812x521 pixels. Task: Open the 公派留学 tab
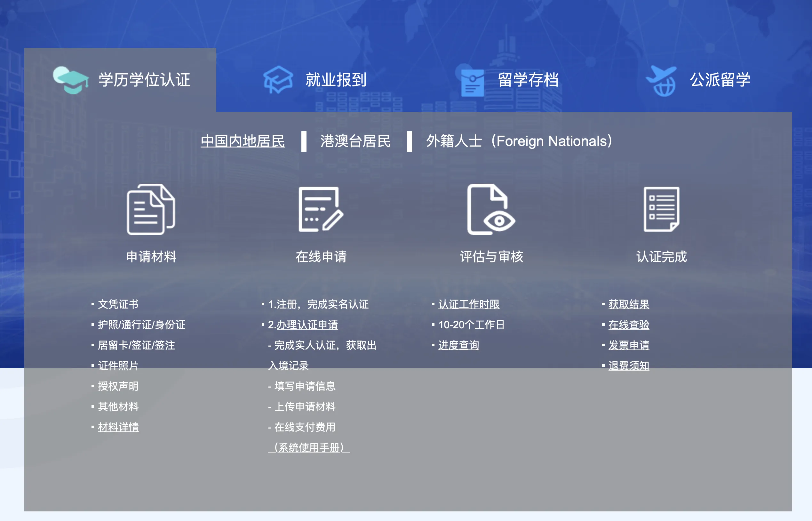pos(720,80)
